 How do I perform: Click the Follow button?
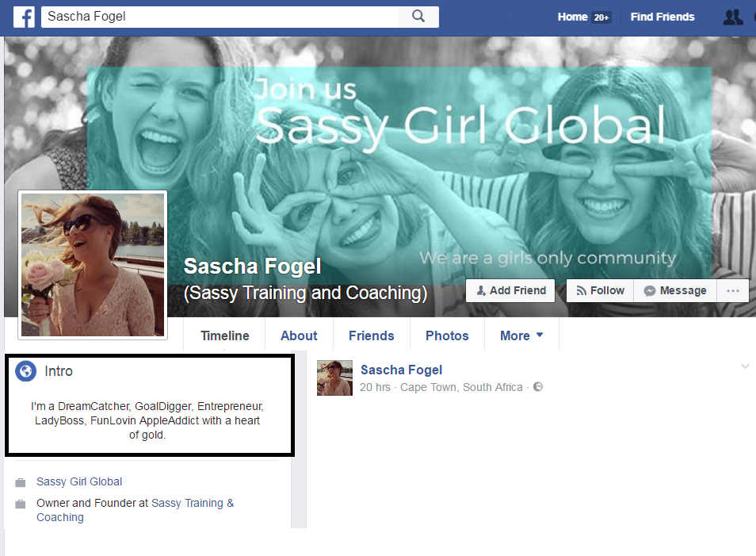pyautogui.click(x=600, y=290)
